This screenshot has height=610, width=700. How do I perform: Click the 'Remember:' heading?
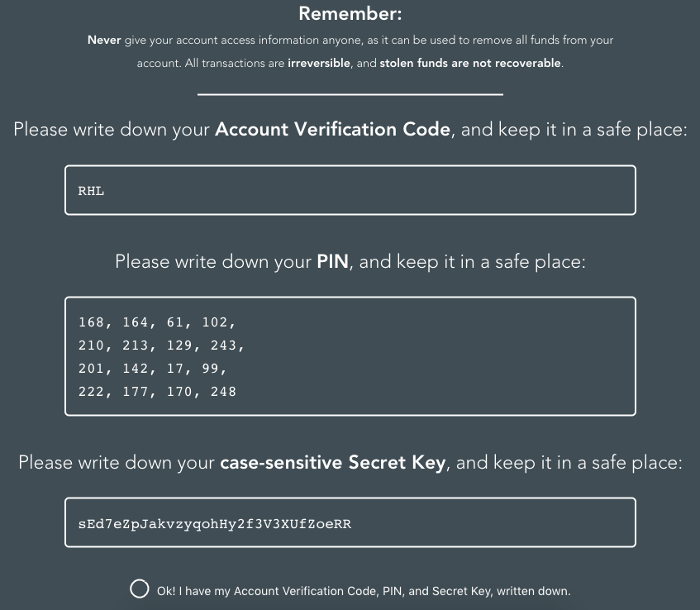click(x=350, y=14)
